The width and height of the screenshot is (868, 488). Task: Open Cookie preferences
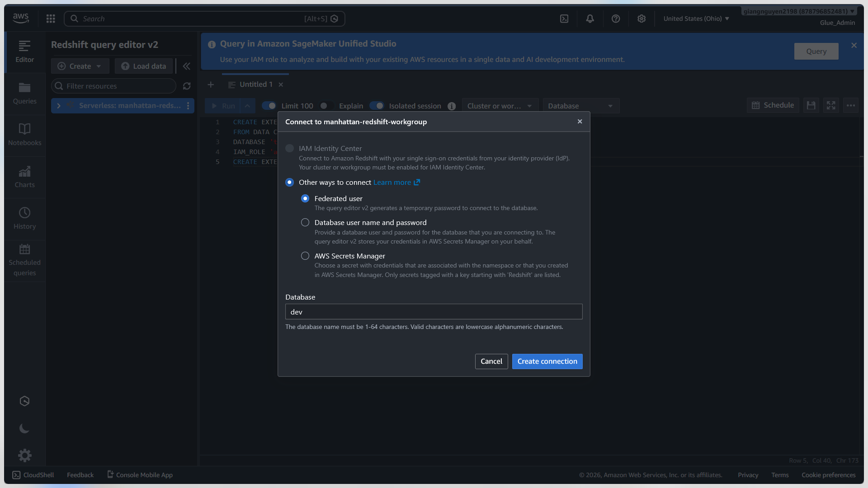pos(829,475)
